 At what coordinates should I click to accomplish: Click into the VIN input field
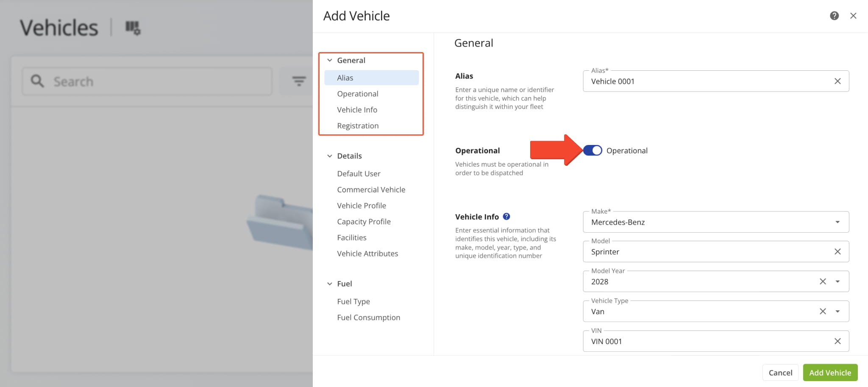pyautogui.click(x=704, y=341)
